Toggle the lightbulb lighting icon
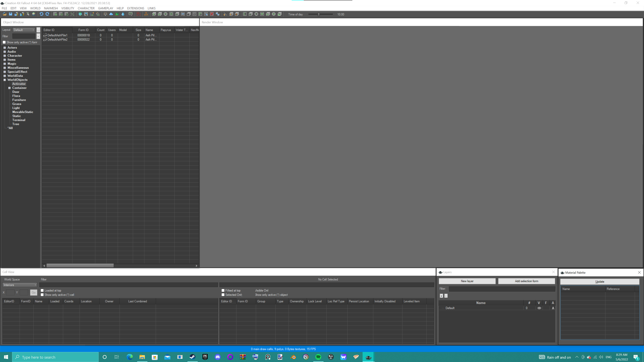 pyautogui.click(x=105, y=14)
